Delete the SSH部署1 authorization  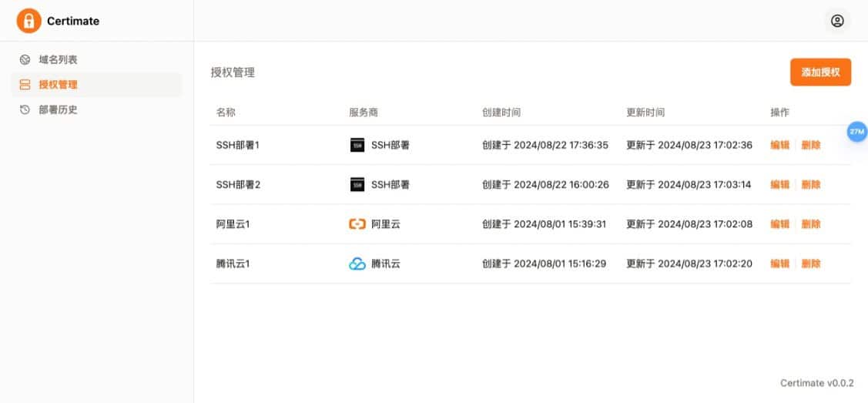pyautogui.click(x=811, y=145)
